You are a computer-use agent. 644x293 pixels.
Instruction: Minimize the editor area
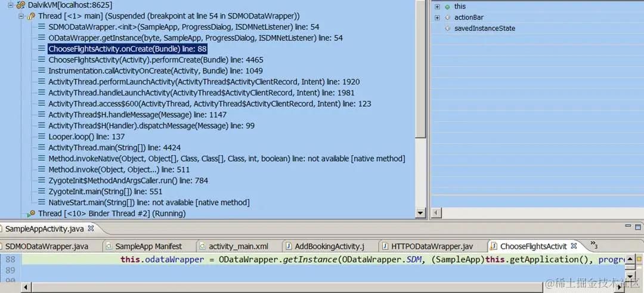coord(628,226)
